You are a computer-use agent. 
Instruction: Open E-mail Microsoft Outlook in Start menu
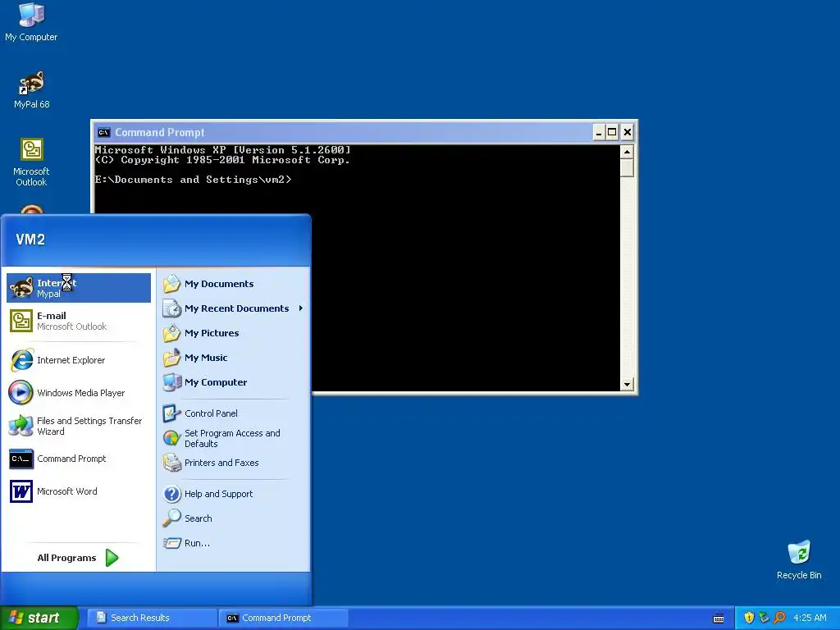point(79,321)
